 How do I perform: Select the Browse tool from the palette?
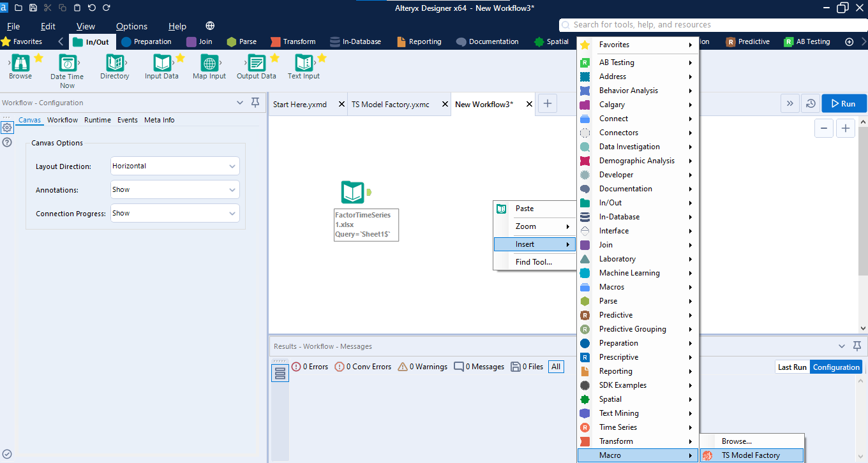pos(20,64)
